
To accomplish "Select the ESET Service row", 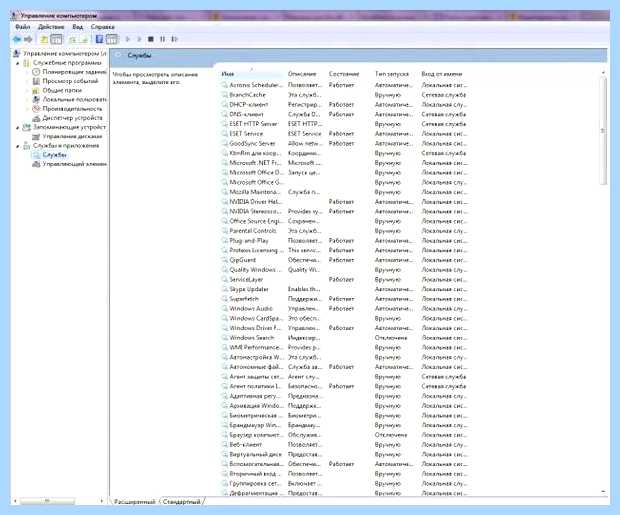I will tap(344, 134).
